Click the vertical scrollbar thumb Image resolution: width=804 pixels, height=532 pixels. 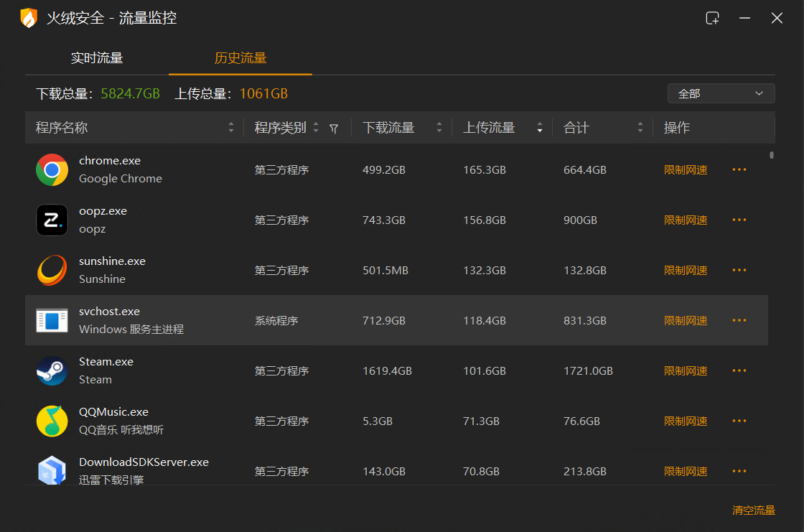pos(772,154)
